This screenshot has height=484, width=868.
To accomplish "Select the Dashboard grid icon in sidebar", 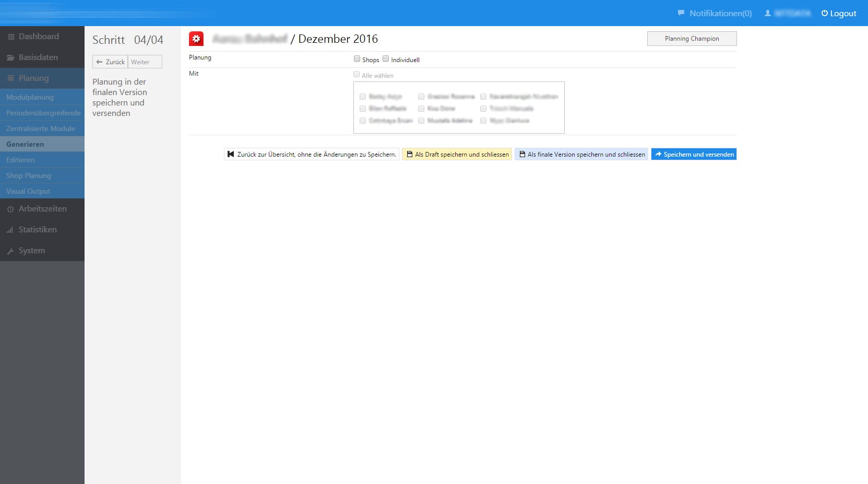I will pos(10,36).
